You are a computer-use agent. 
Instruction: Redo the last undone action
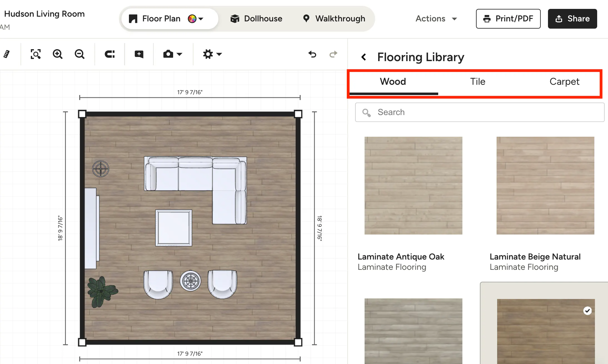[x=333, y=54]
